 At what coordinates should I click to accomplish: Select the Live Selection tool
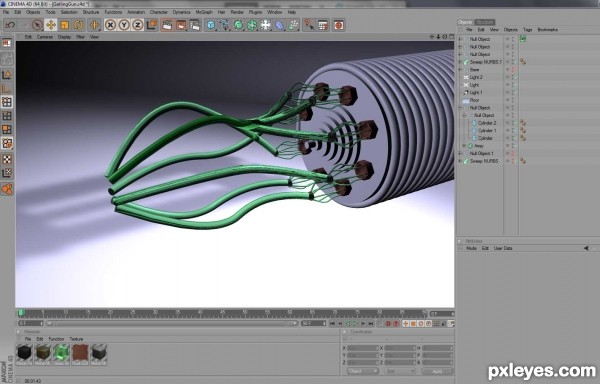coord(37,25)
